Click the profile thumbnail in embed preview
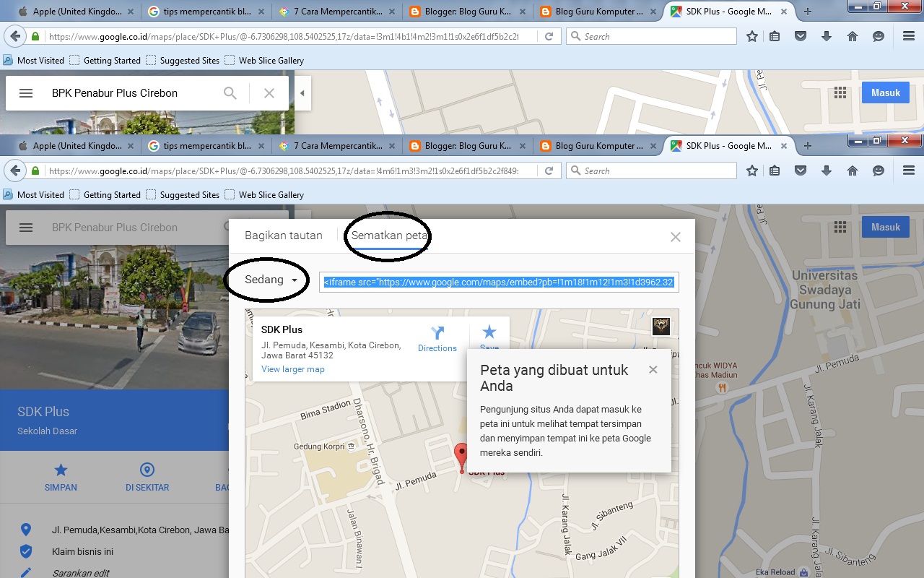Viewport: 924px width, 578px height. (661, 327)
